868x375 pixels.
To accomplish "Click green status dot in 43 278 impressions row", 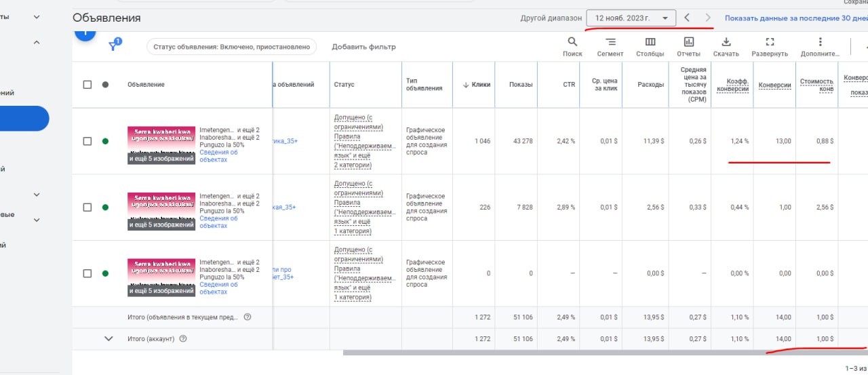I will pos(105,141).
